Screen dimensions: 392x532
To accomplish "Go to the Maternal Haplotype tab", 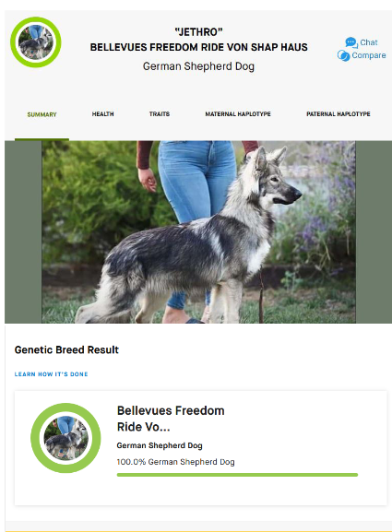I will (x=238, y=114).
